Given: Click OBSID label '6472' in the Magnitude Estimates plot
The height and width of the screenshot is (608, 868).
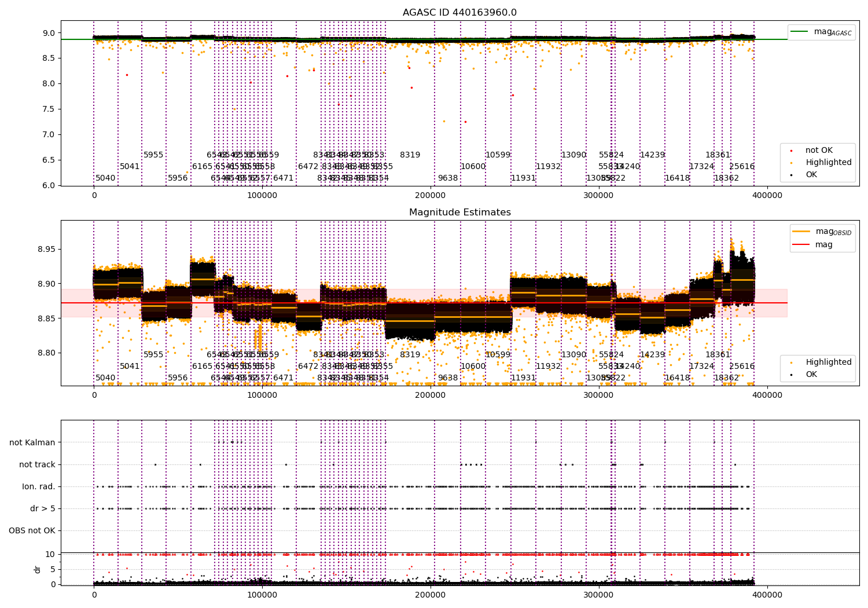Looking at the screenshot, I should (308, 367).
